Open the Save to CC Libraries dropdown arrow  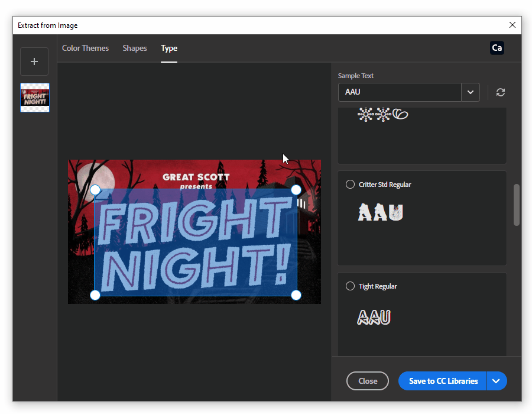[497, 381]
